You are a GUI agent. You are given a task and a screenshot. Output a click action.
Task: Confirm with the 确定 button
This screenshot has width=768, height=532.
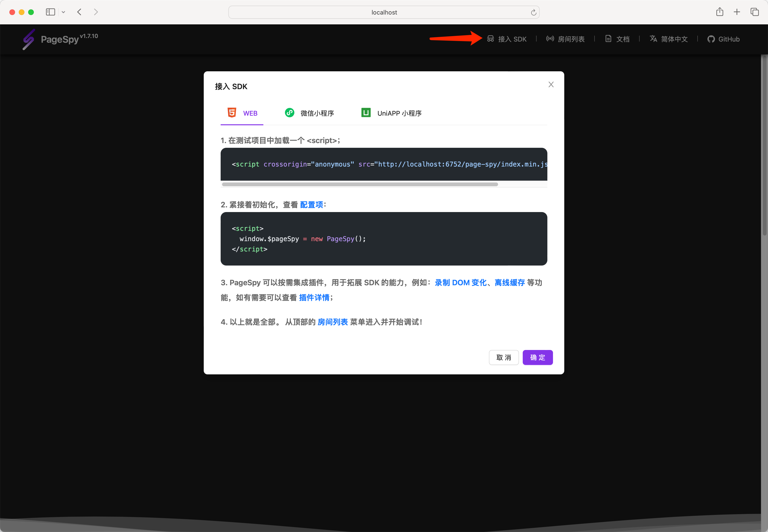point(538,357)
